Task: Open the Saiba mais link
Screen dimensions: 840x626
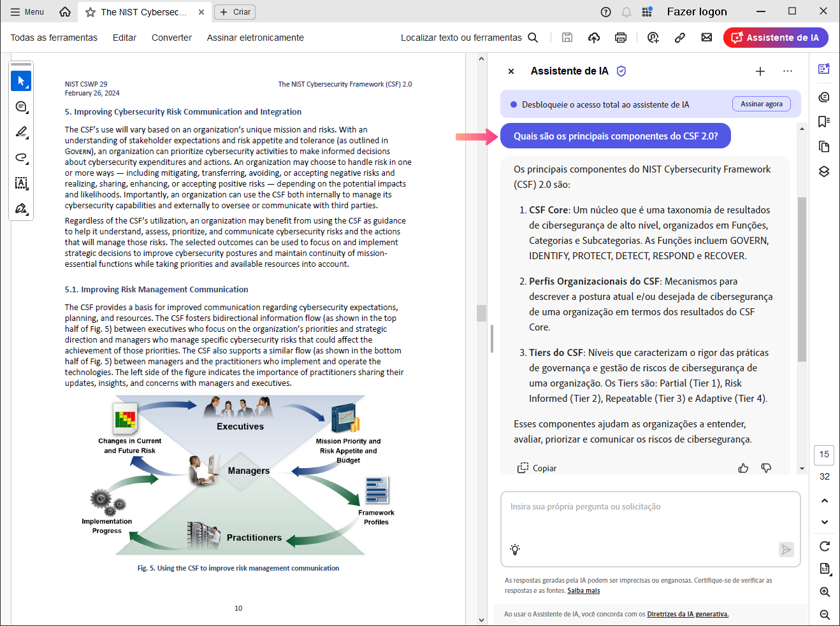Action: (583, 591)
